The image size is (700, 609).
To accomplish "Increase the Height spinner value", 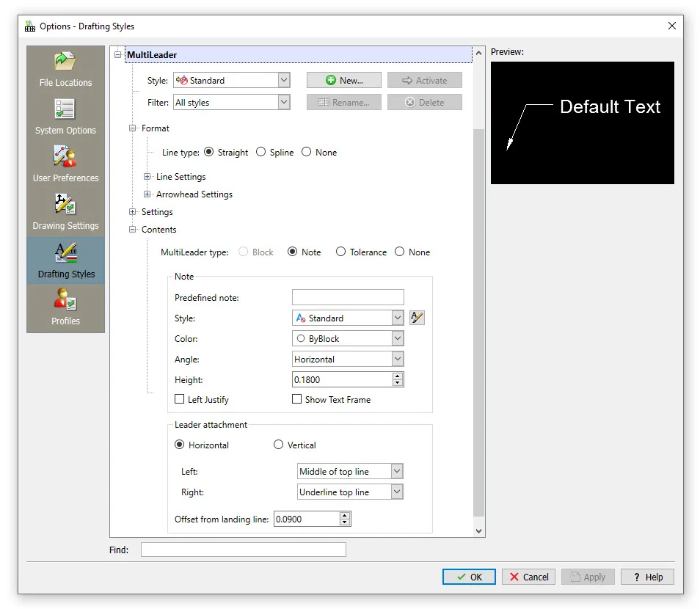I will click(398, 376).
